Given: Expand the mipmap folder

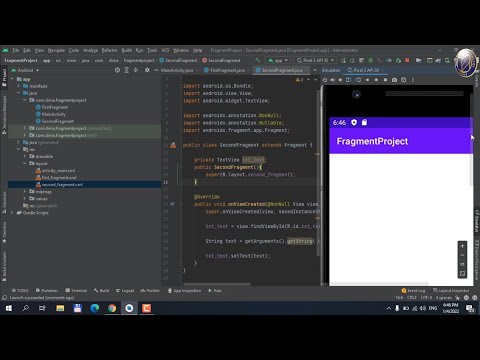Looking at the screenshot, I should (25, 192).
